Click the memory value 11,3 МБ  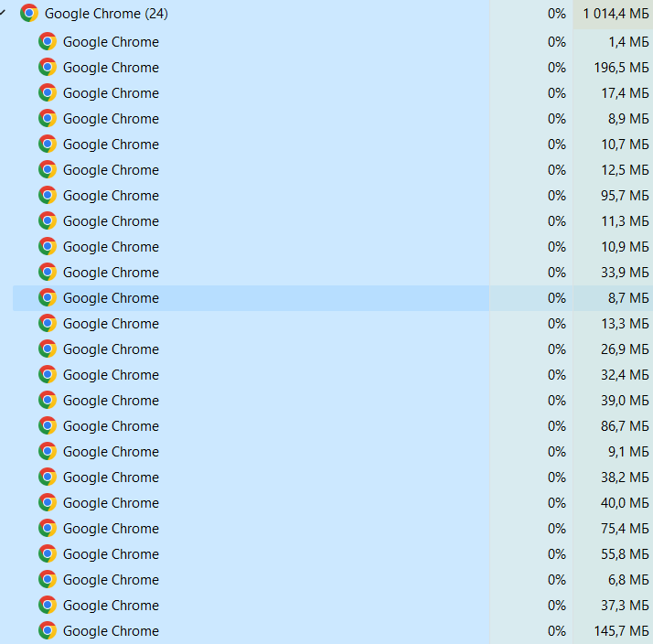[625, 221]
